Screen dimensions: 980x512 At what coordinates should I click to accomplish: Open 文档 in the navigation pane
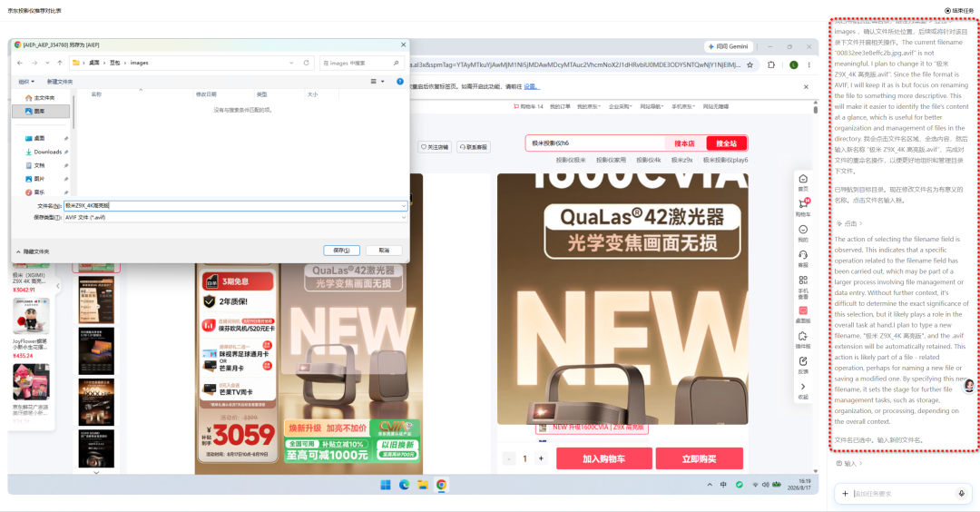[x=39, y=165]
